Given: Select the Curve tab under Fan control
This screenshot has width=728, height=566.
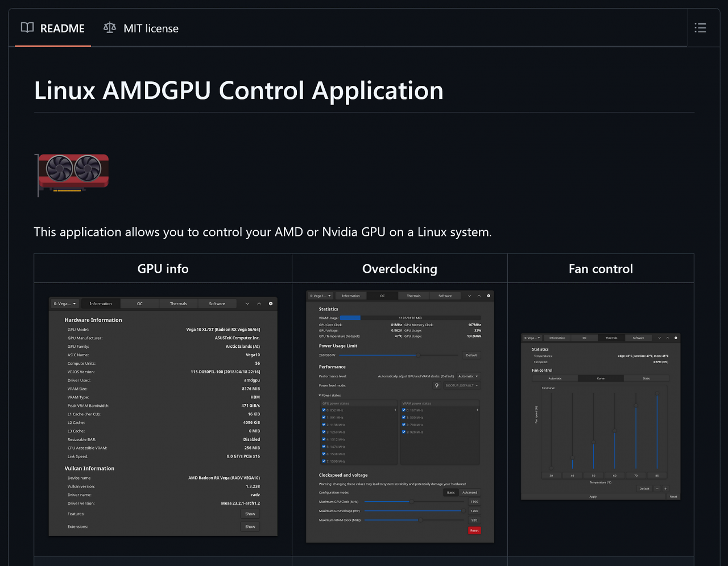Looking at the screenshot, I should [601, 378].
